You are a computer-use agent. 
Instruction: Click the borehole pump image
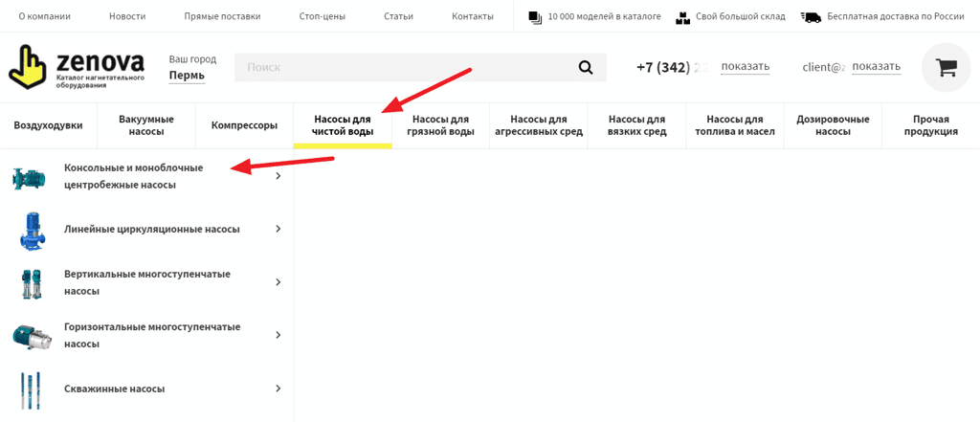[31, 389]
